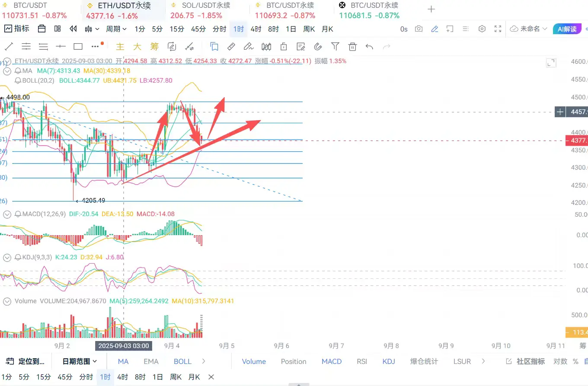Switch to the BTC/USDT spot tab
588x386 pixels.
(x=35, y=10)
